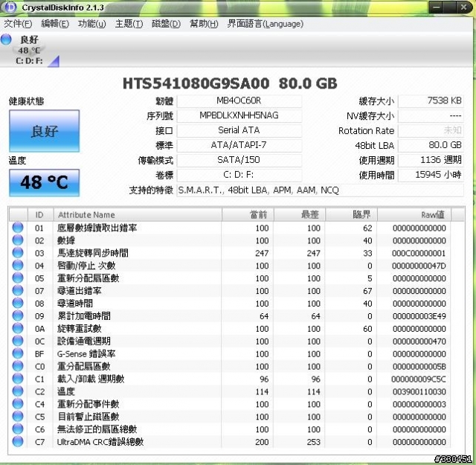Viewport: 476px width, 465px height.
Task: Click threshold value 67 in row 07
Action: 367,291
